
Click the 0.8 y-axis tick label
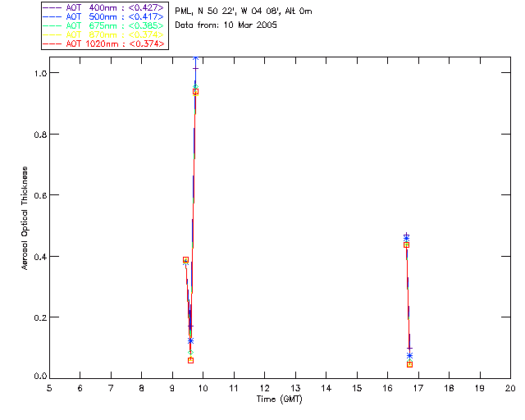coord(40,135)
